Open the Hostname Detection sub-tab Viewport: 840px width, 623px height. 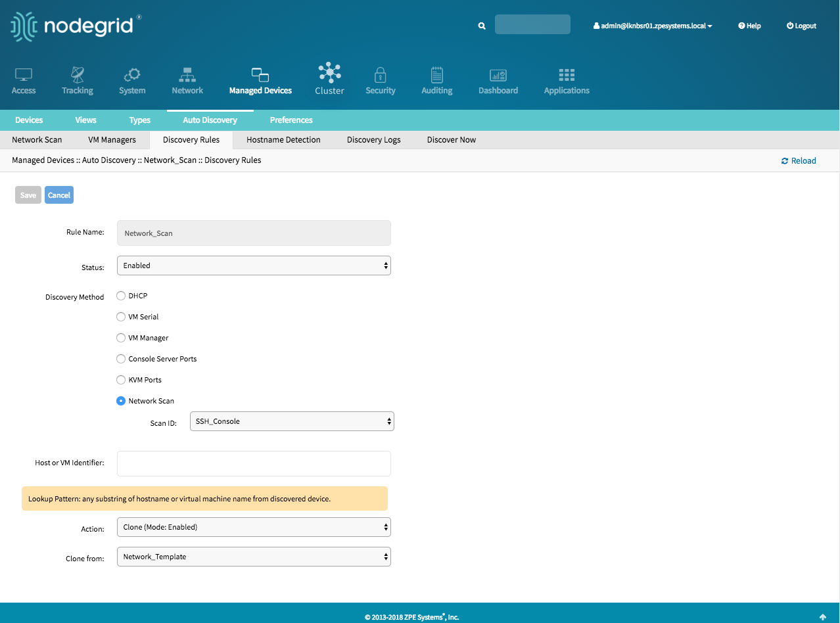(x=283, y=140)
